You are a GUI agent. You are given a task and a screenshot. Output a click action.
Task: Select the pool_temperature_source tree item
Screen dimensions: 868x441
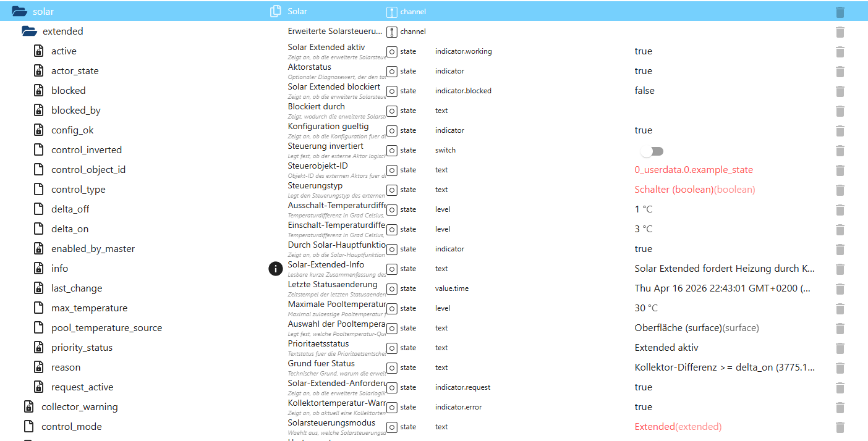point(106,328)
